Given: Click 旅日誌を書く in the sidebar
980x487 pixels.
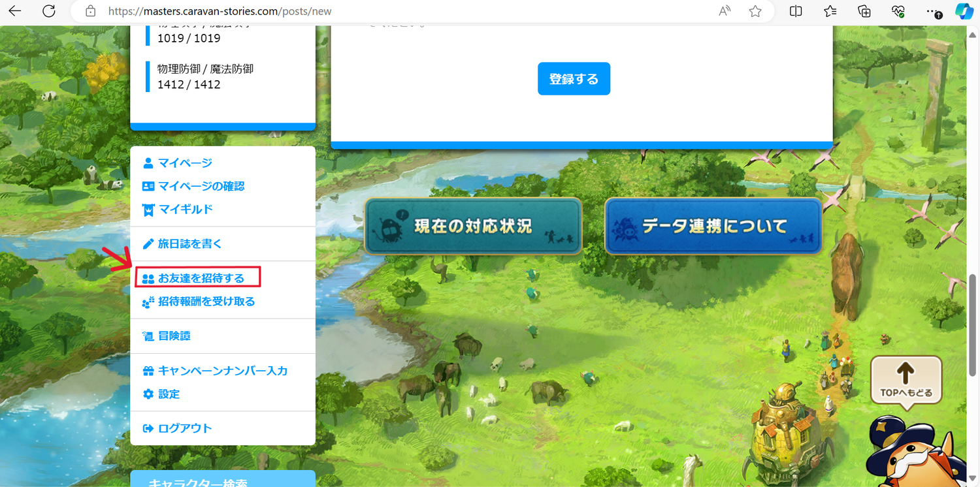Looking at the screenshot, I should (x=189, y=243).
